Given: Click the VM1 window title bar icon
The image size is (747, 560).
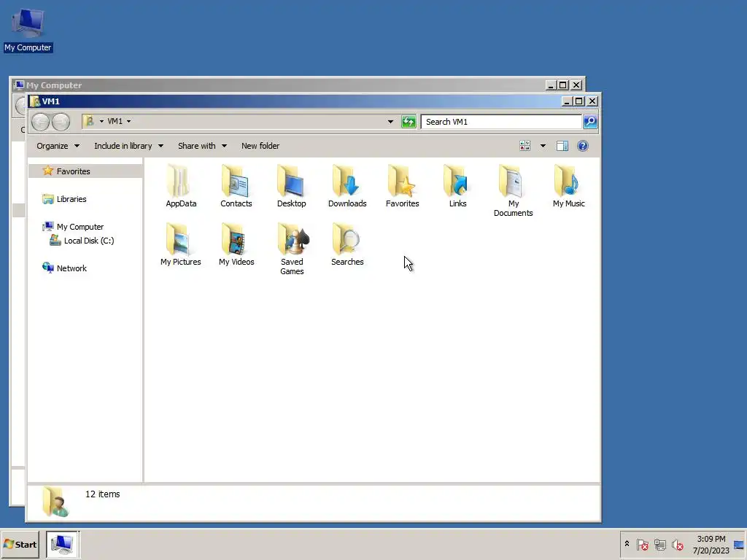Looking at the screenshot, I should point(35,101).
